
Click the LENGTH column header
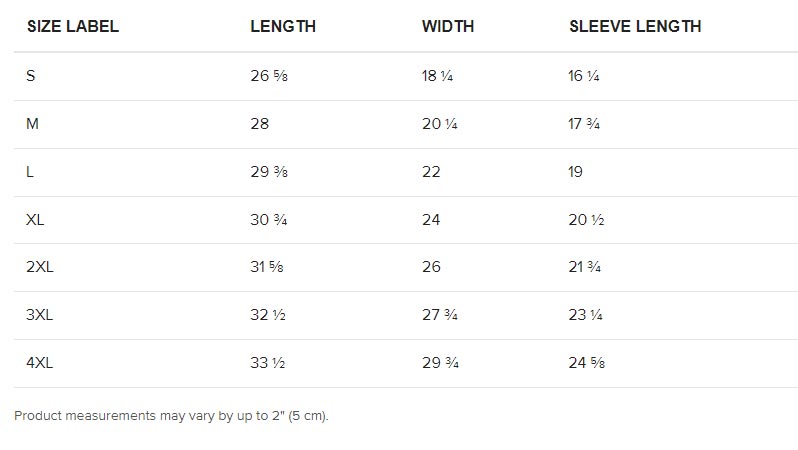(283, 27)
